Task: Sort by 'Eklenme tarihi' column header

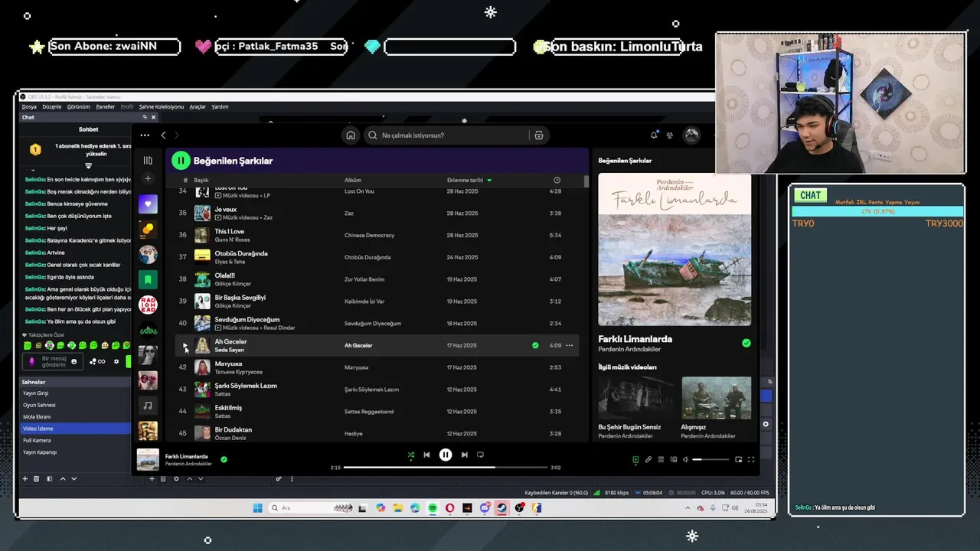Action: pyautogui.click(x=469, y=180)
